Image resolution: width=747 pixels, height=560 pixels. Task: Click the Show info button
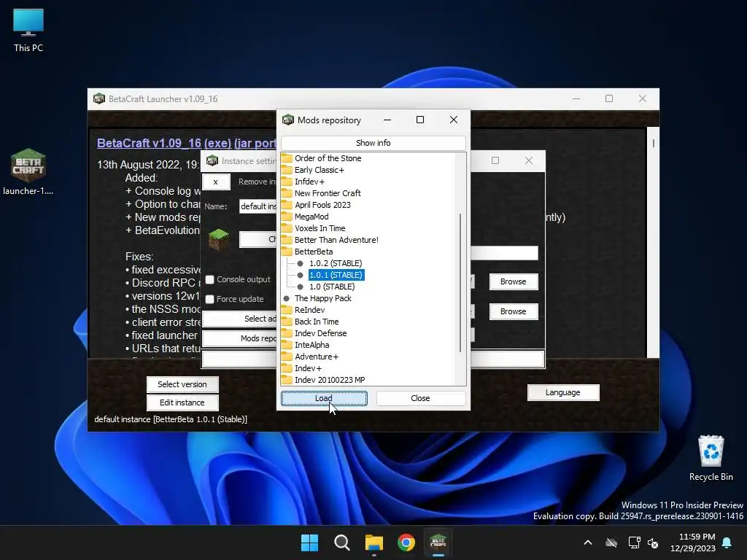[373, 143]
